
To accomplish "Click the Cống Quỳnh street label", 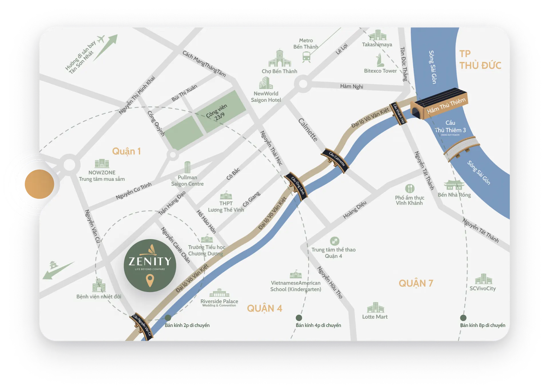I will point(156,123).
